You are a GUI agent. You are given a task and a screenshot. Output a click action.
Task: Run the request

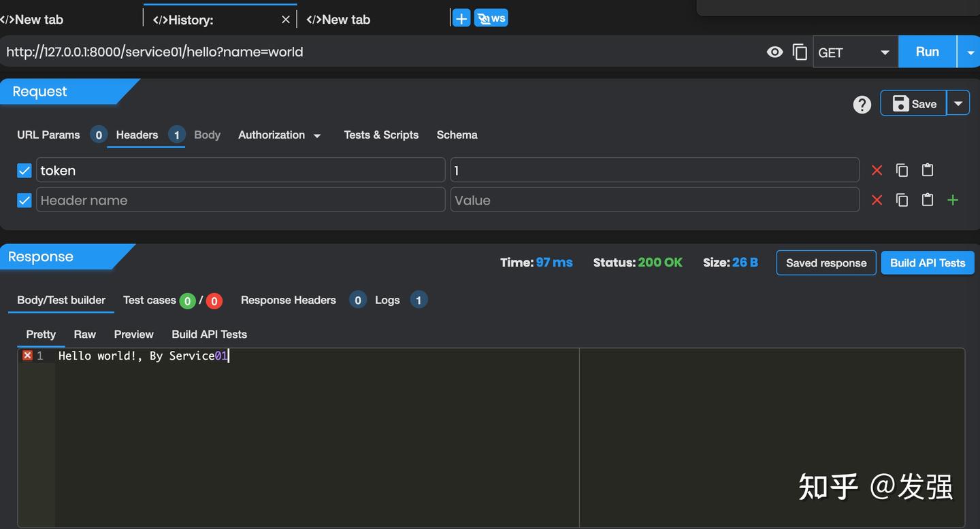tap(927, 52)
